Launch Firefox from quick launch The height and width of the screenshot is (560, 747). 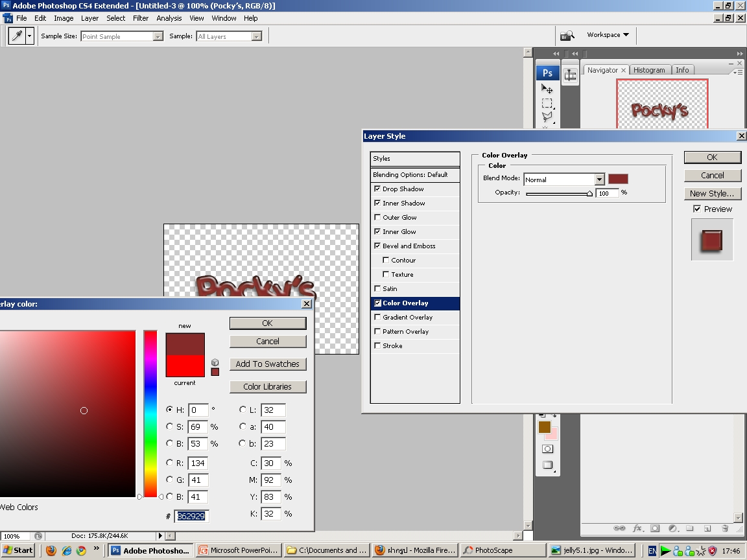tap(51, 550)
